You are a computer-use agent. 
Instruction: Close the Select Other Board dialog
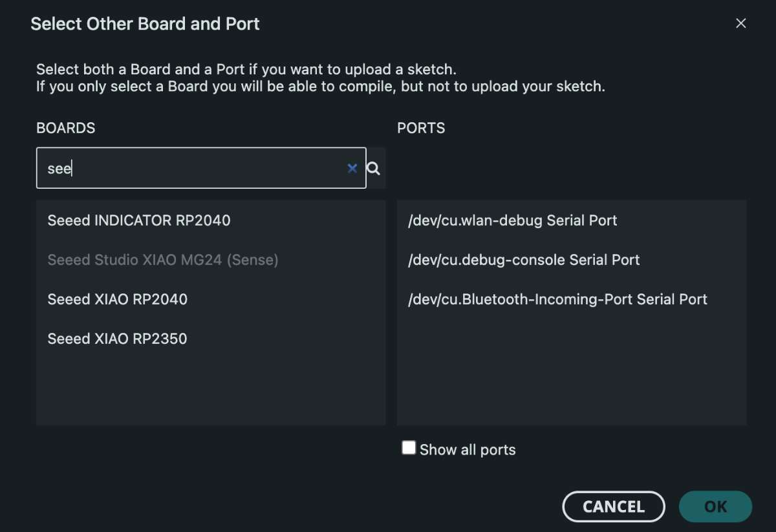pyautogui.click(x=741, y=24)
